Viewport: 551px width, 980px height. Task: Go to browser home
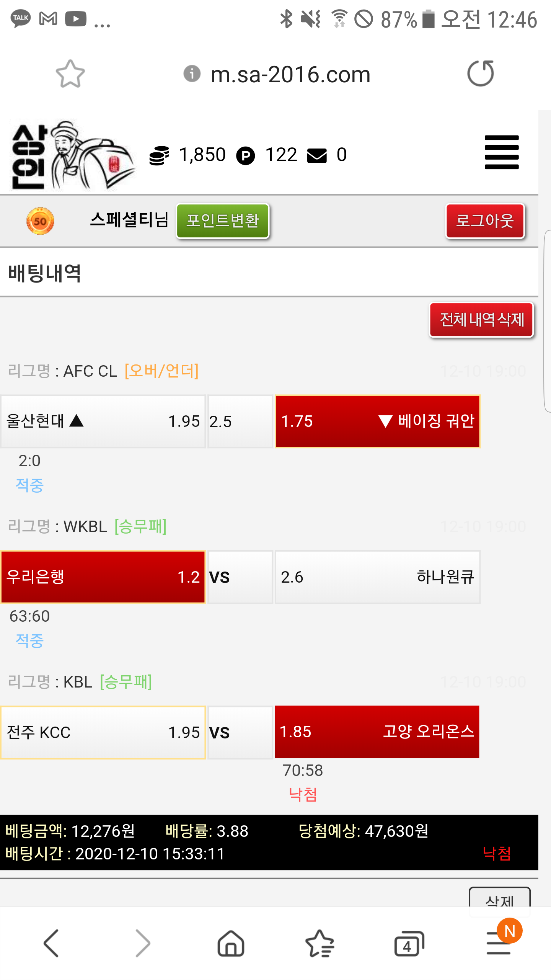pos(231,943)
